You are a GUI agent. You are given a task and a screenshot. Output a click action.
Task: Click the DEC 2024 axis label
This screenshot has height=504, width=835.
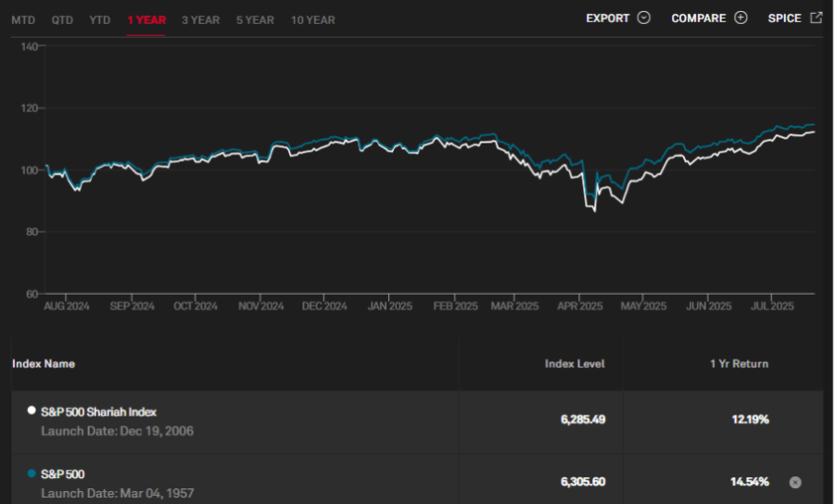click(324, 306)
